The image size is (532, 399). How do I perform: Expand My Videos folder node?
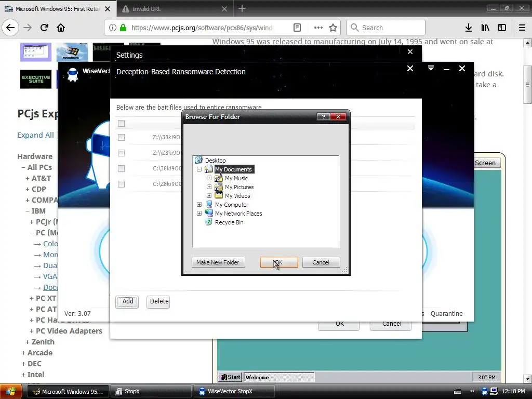209,195
